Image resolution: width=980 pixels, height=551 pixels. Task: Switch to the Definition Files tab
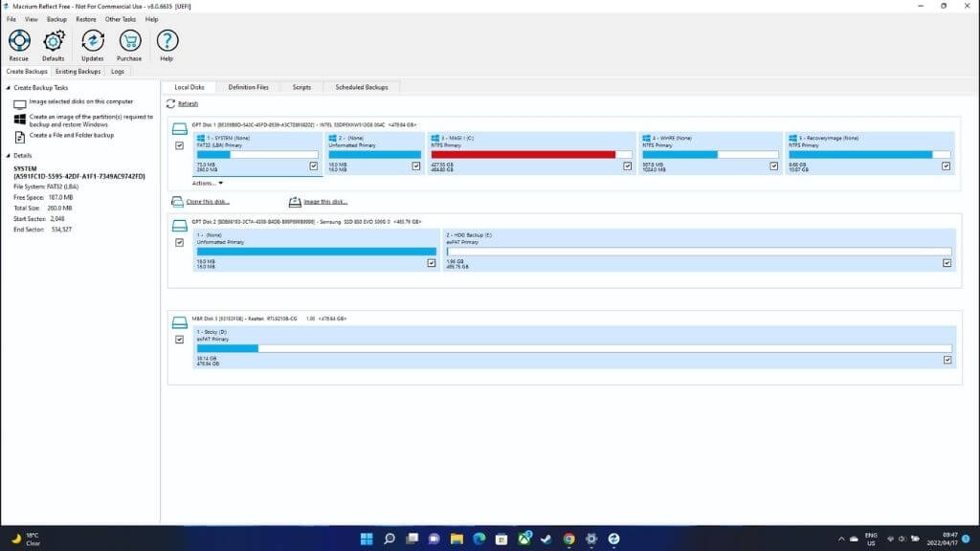(x=248, y=87)
